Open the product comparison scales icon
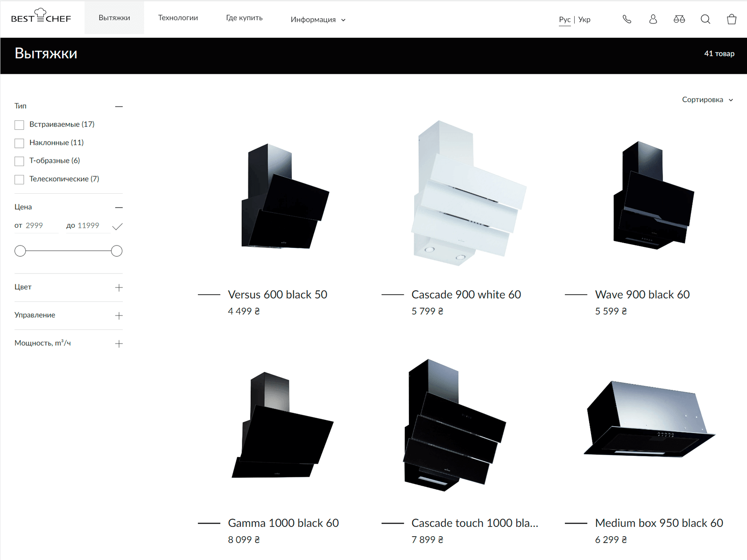 click(679, 19)
